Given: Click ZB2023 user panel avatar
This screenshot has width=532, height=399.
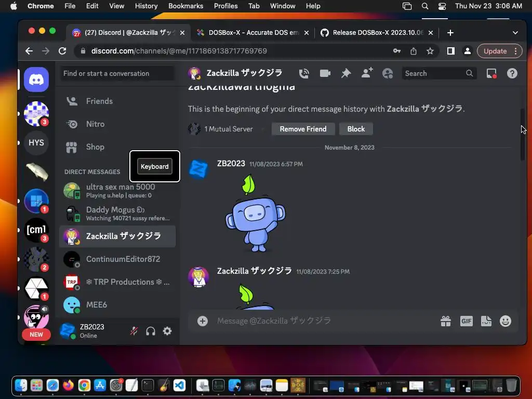Looking at the screenshot, I should point(68,331).
